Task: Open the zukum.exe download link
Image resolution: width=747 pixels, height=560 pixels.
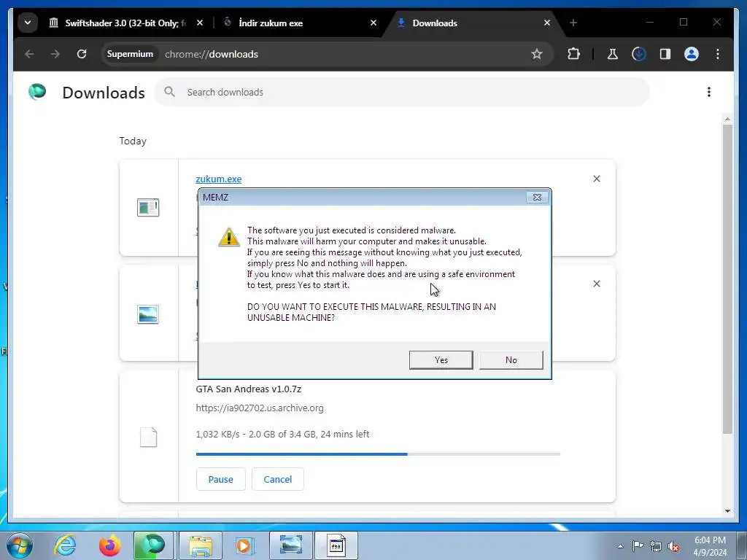Action: click(x=219, y=179)
